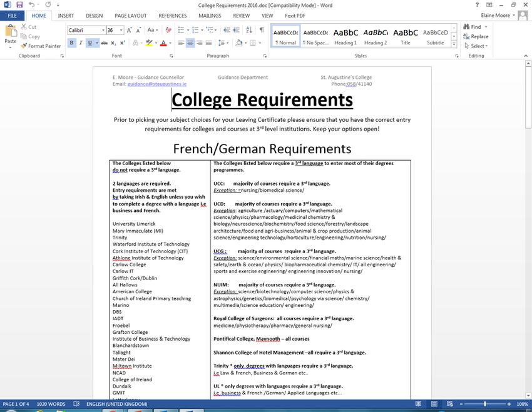The width and height of the screenshot is (532, 412).
Task: Click the Elaine Moore account name
Action: point(495,15)
